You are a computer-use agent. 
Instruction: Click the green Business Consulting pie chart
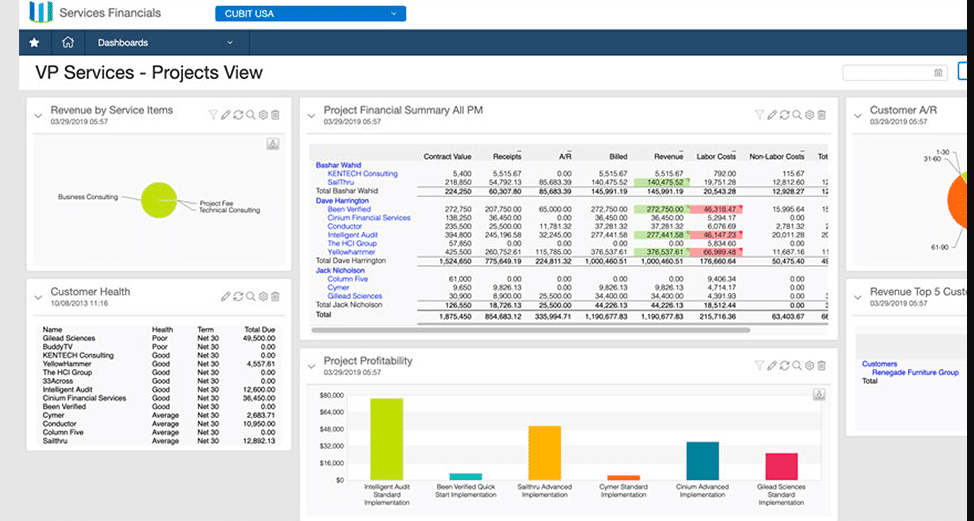pos(158,200)
